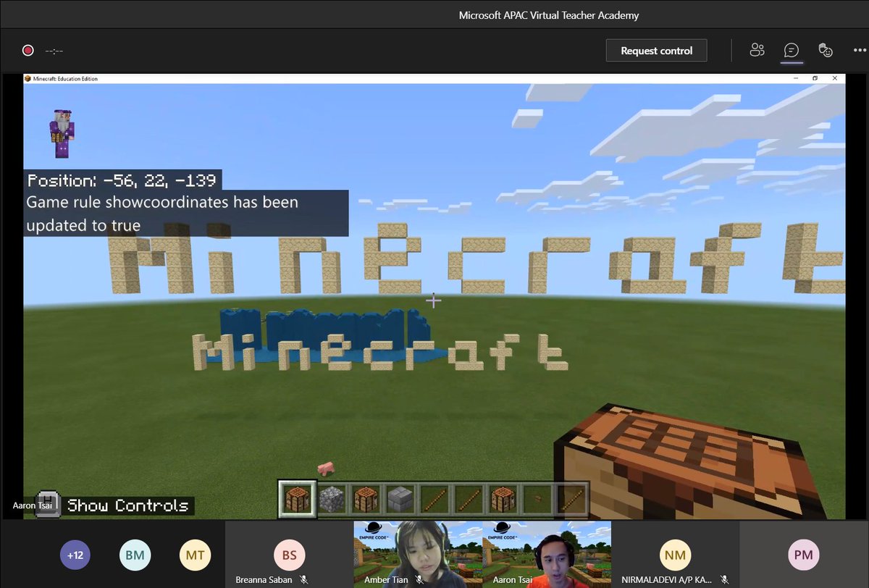869x588 pixels.
Task: Select the crafting table slot right of the two sticks
Action: pos(503,500)
